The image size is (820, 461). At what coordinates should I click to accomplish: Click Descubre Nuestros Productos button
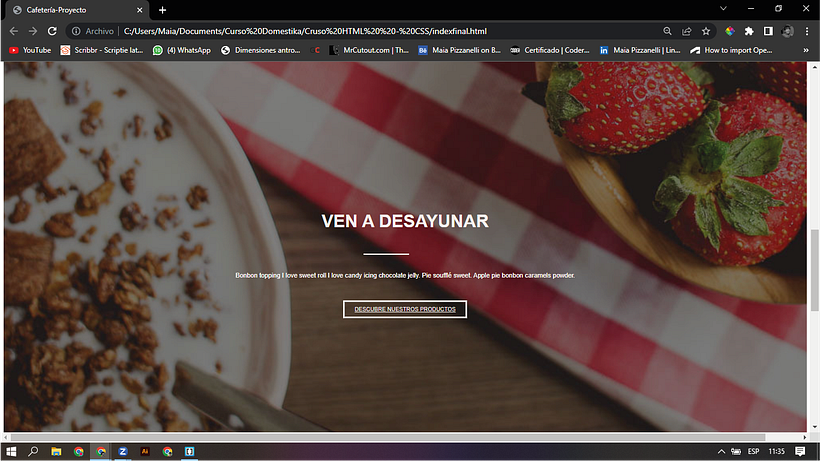[x=405, y=309]
